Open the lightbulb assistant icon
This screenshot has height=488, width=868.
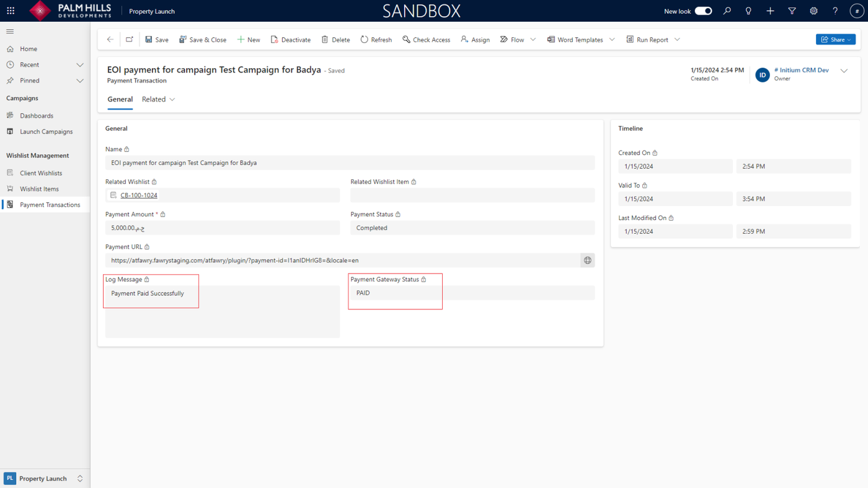coord(748,11)
